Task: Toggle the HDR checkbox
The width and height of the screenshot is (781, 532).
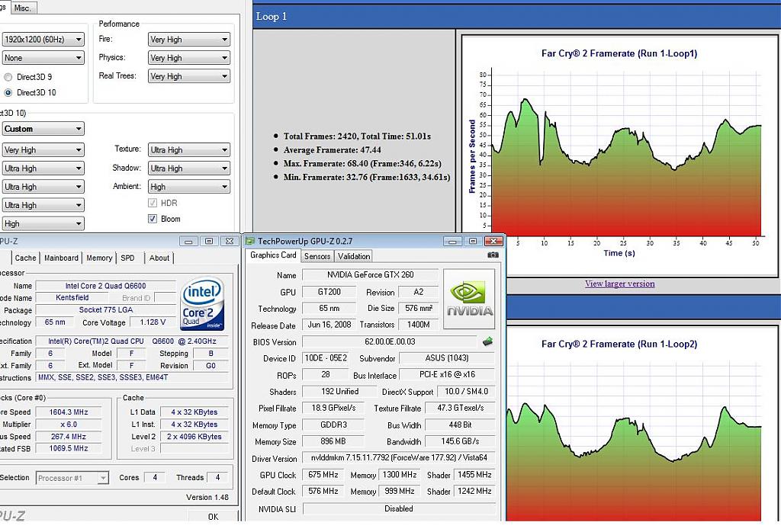Action: (x=153, y=203)
